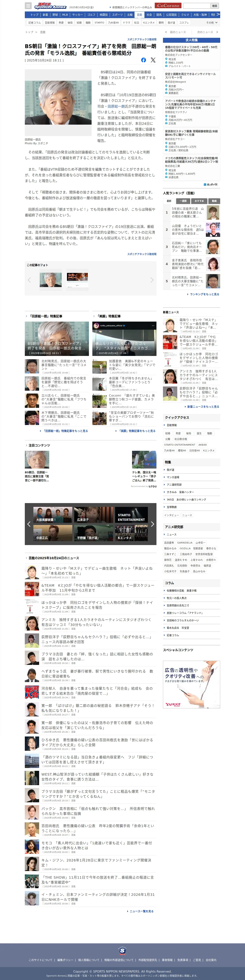Click the nav bar right arrow
The width and height of the screenshot is (245, 980).
[218, 15]
